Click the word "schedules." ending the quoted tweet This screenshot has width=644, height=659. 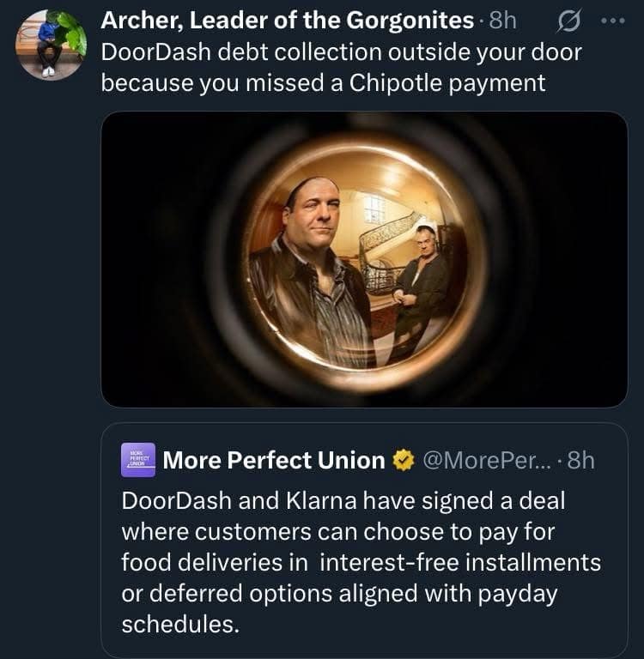point(179,625)
